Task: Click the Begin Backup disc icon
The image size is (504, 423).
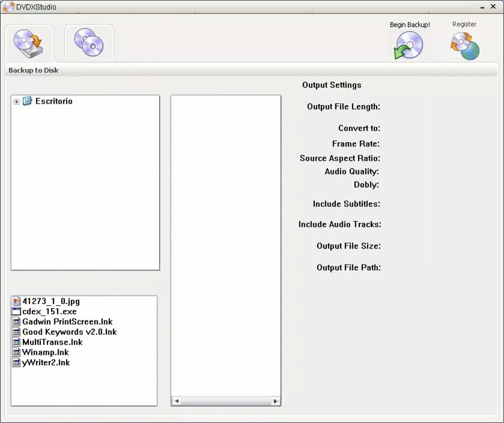Action: pos(408,45)
